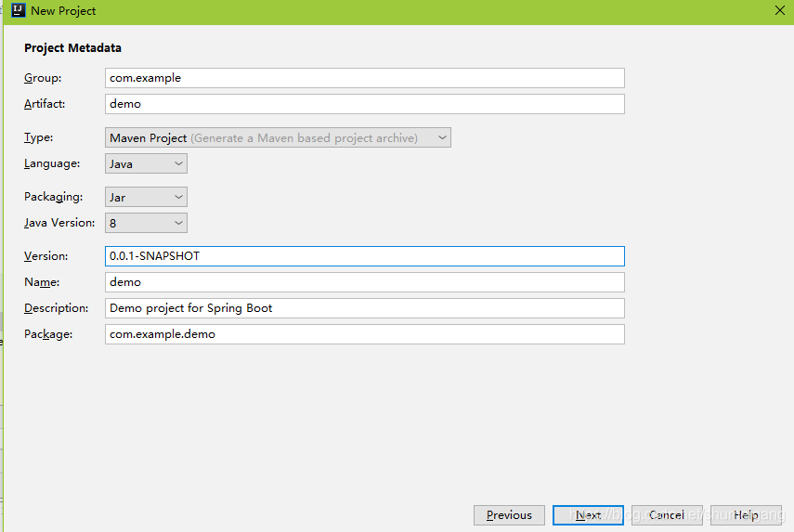Image resolution: width=794 pixels, height=532 pixels.
Task: Focus the Name input field
Action: [x=365, y=282]
